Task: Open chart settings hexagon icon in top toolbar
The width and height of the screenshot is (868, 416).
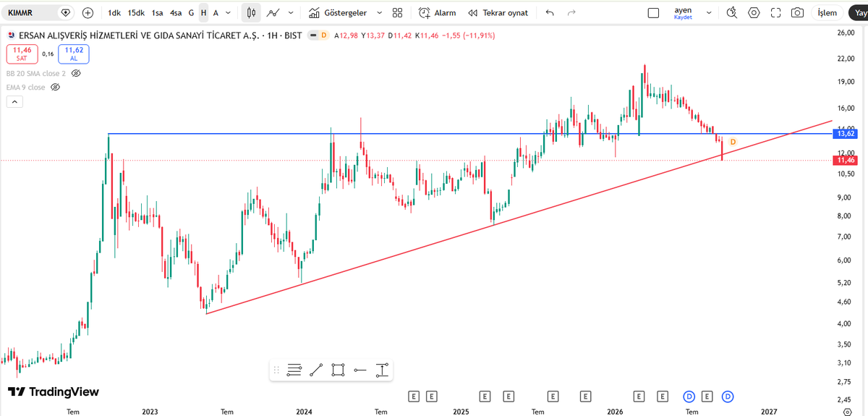Action: (x=754, y=12)
